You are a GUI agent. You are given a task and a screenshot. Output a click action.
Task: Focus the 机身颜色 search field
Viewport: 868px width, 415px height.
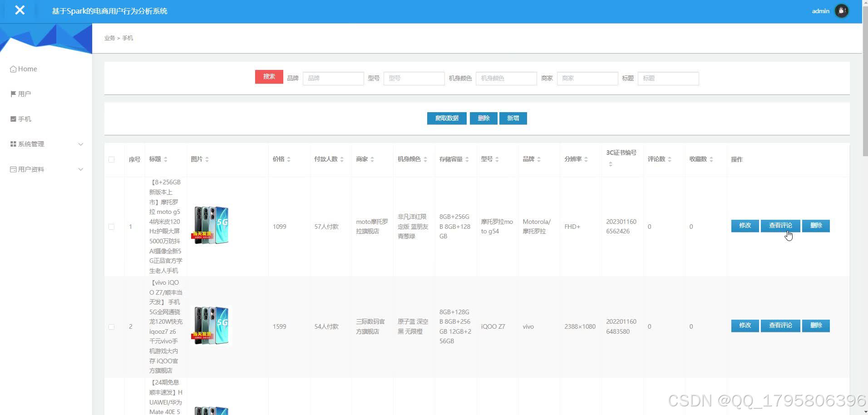(x=506, y=79)
